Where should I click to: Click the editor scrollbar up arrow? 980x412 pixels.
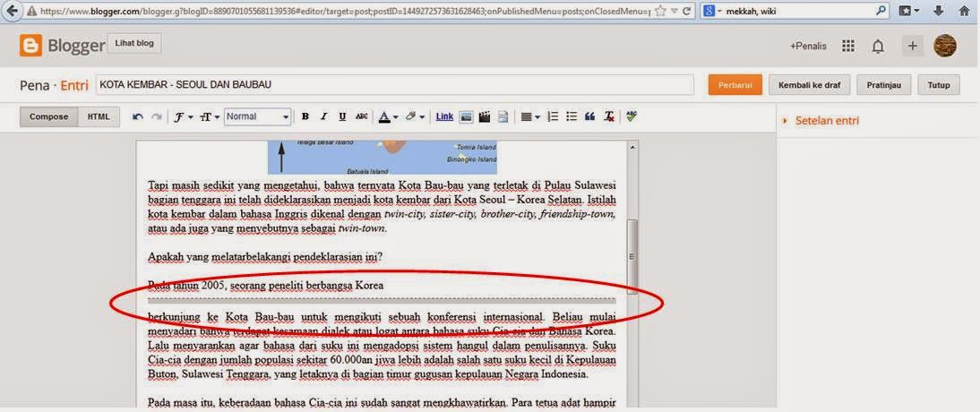point(632,148)
